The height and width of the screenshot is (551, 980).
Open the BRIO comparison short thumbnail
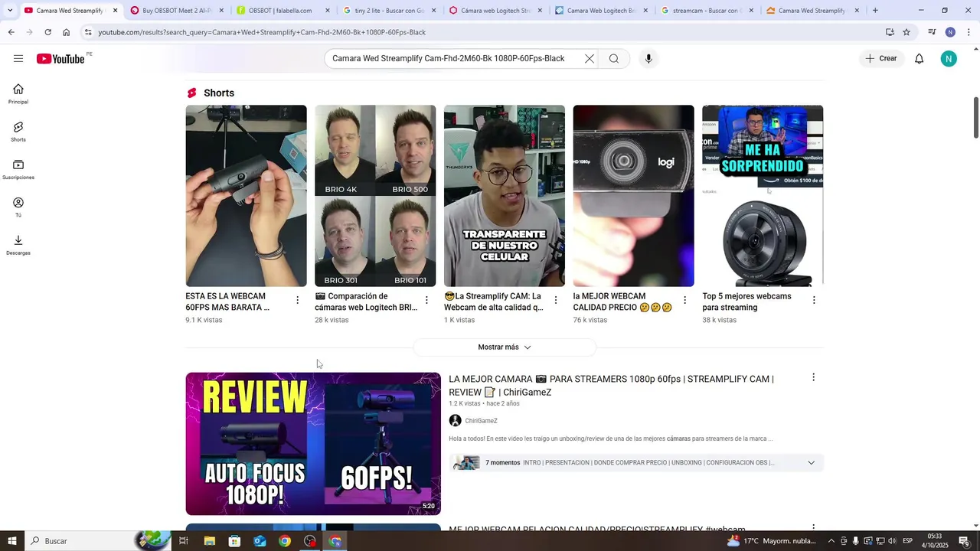[375, 196]
